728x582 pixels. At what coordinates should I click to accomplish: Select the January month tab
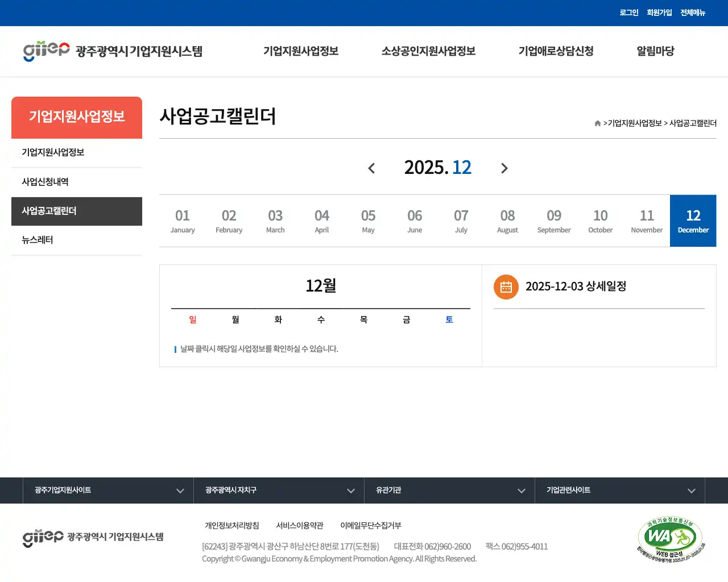pyautogui.click(x=183, y=221)
